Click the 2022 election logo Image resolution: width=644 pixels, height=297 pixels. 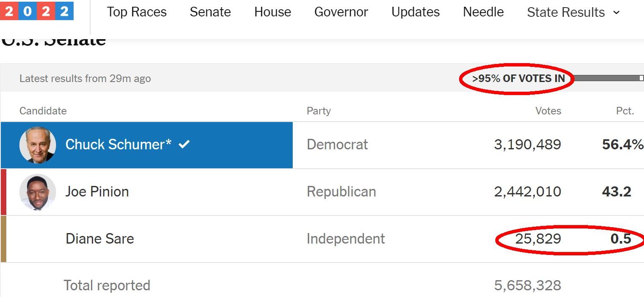click(x=37, y=11)
